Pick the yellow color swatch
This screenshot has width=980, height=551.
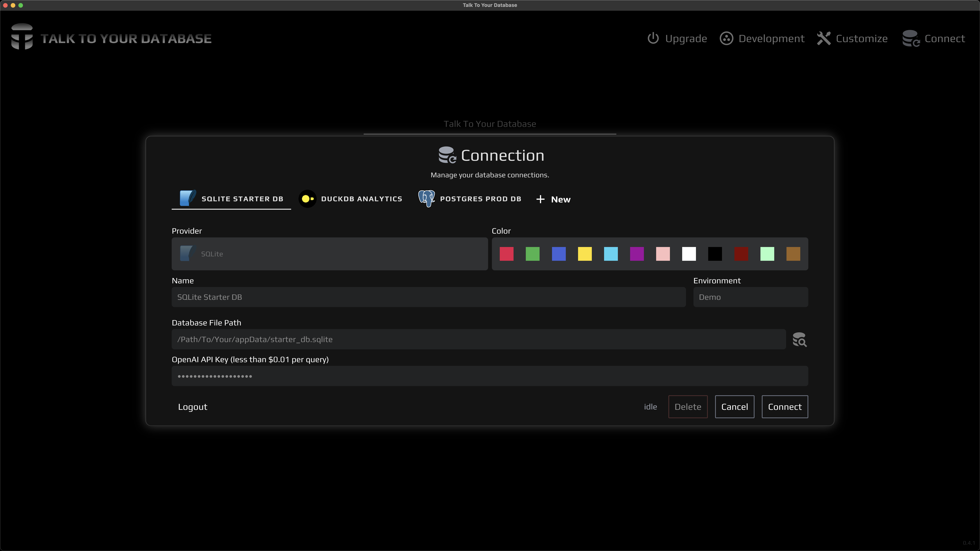pos(585,254)
